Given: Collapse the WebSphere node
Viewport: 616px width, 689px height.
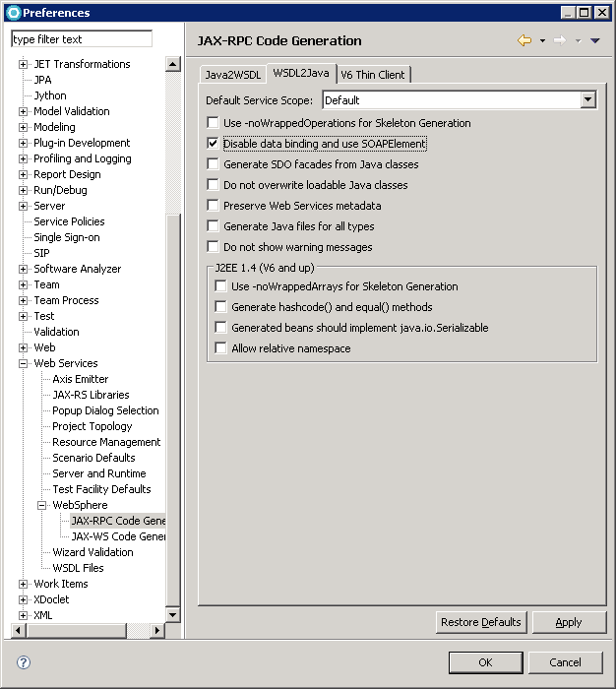Looking at the screenshot, I should (x=41, y=505).
